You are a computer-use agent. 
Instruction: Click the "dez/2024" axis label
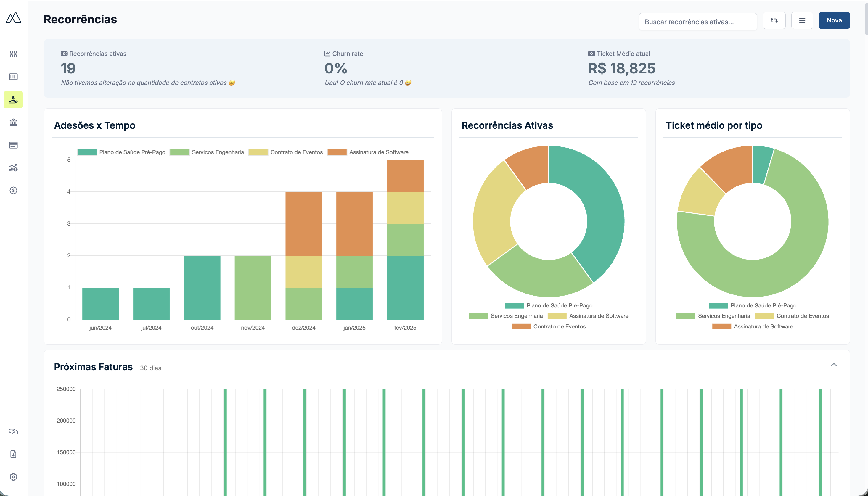click(x=303, y=328)
